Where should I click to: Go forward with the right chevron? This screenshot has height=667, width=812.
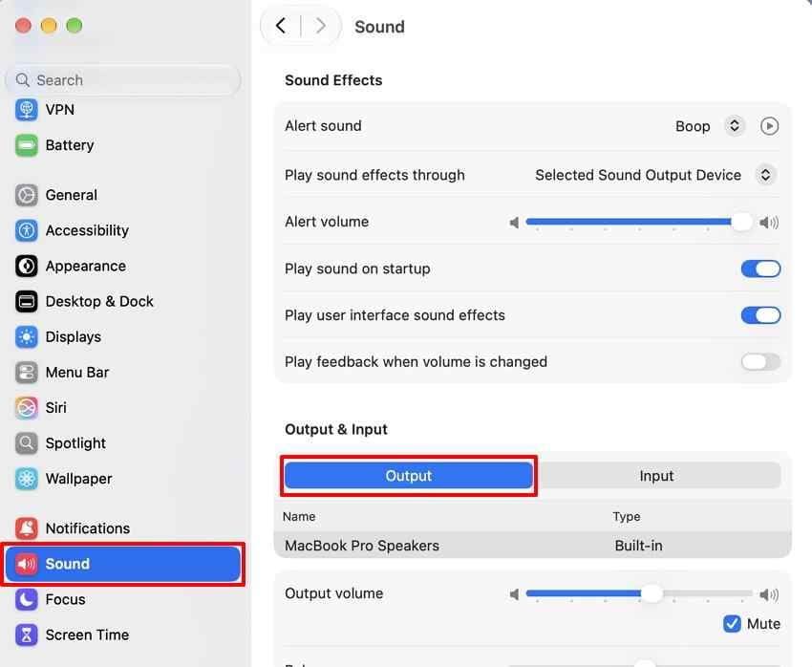point(321,26)
